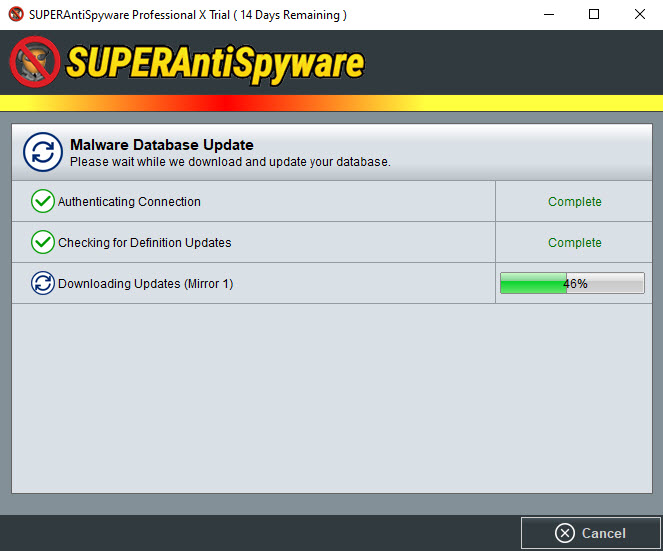Click the Complete status for Authenticating Connection

tap(575, 202)
